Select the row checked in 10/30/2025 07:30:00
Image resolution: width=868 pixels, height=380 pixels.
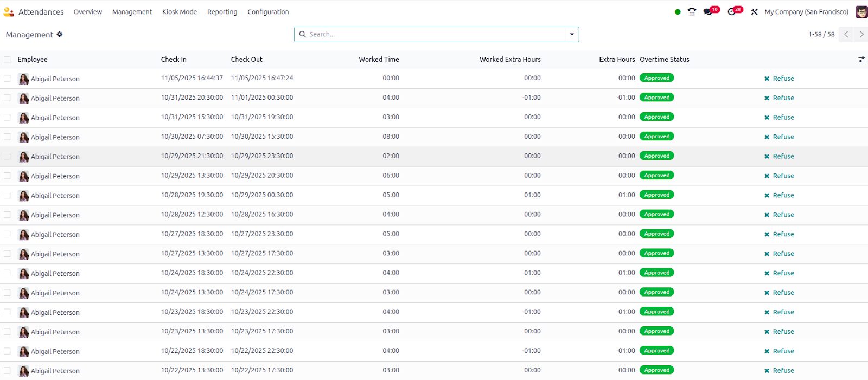7,137
